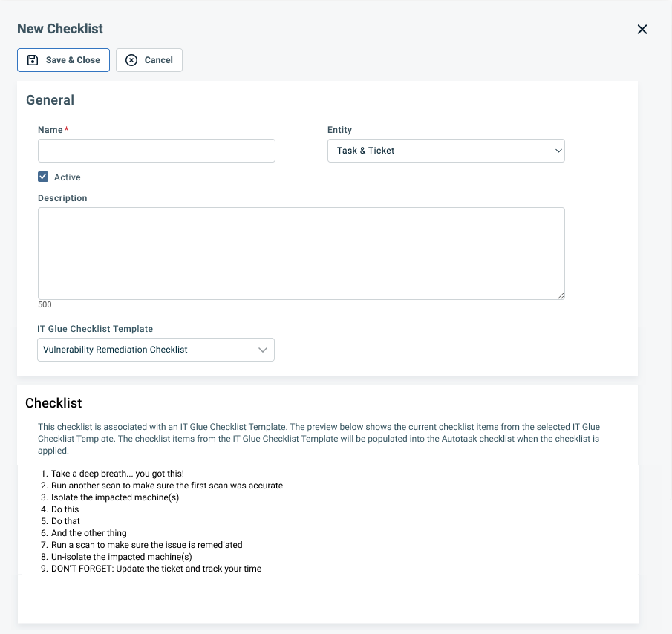Click the circled X cancel icon
672x634 pixels.
tap(131, 60)
